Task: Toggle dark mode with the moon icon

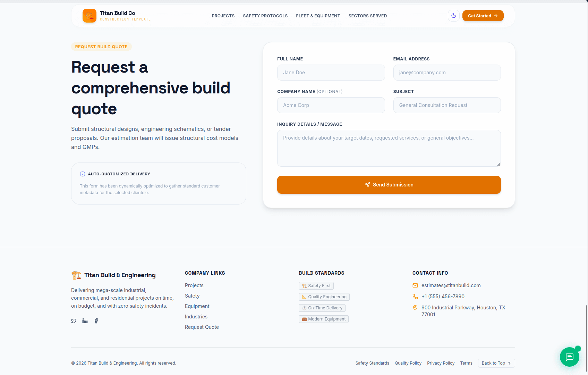Action: [454, 16]
